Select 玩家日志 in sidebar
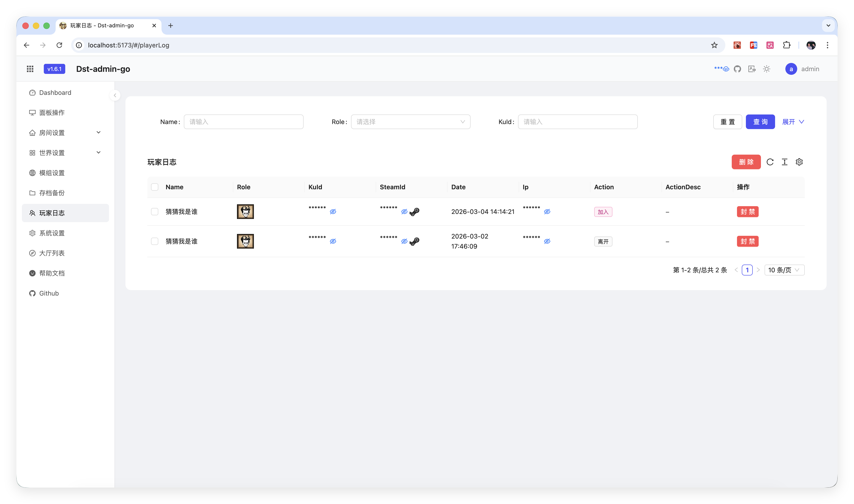Image resolution: width=854 pixels, height=504 pixels. click(x=65, y=213)
